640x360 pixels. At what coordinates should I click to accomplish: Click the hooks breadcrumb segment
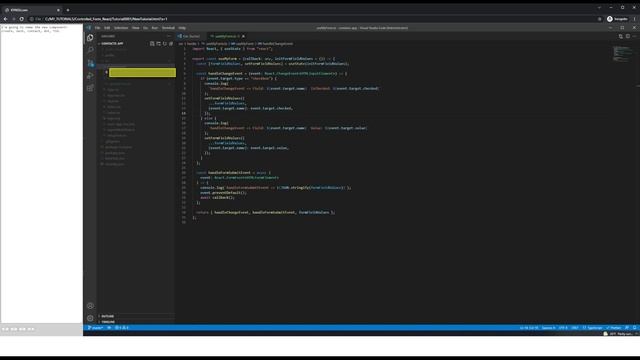pyautogui.click(x=192, y=44)
